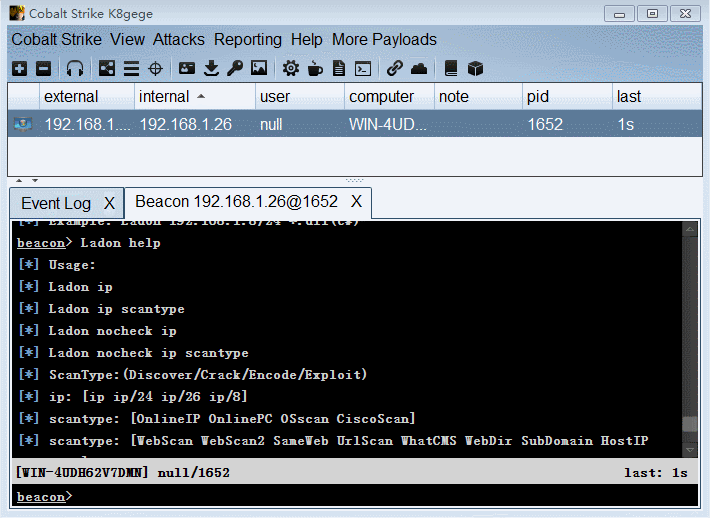Open the More Payloads menu
This screenshot has width=710, height=518.
tap(384, 40)
